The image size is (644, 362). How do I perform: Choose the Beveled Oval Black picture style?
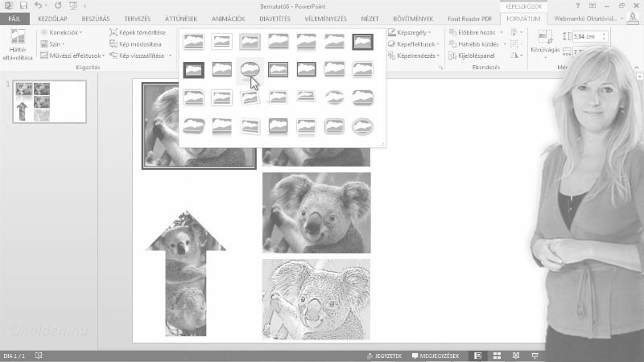click(250, 69)
